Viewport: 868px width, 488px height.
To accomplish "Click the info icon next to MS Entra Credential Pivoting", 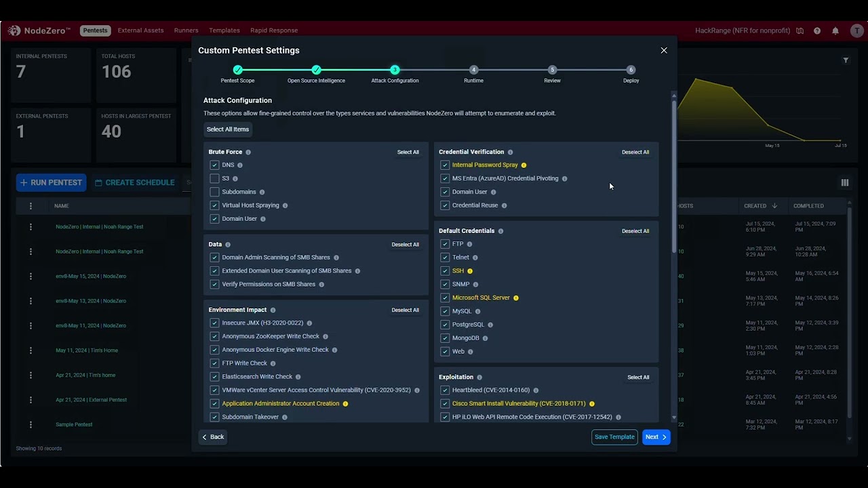I will [564, 179].
